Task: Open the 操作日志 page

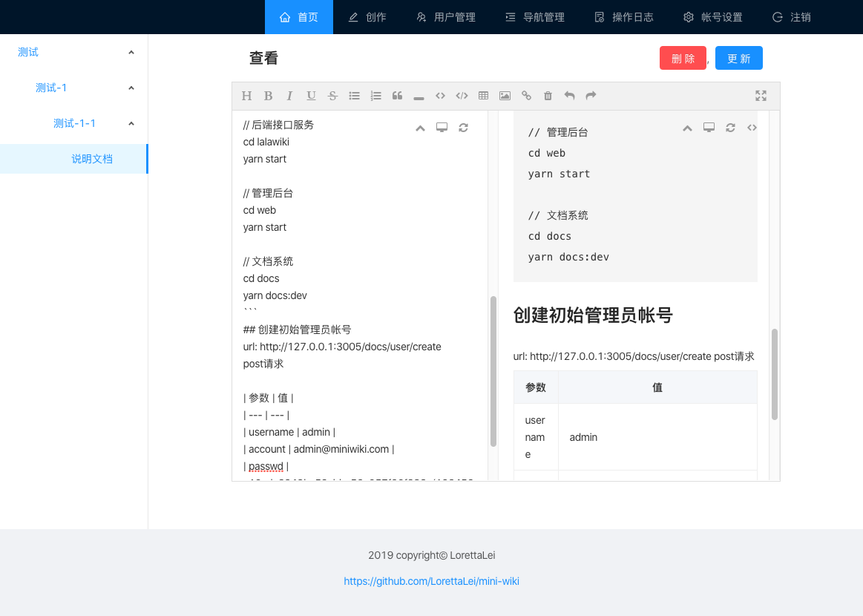Action: coord(624,17)
